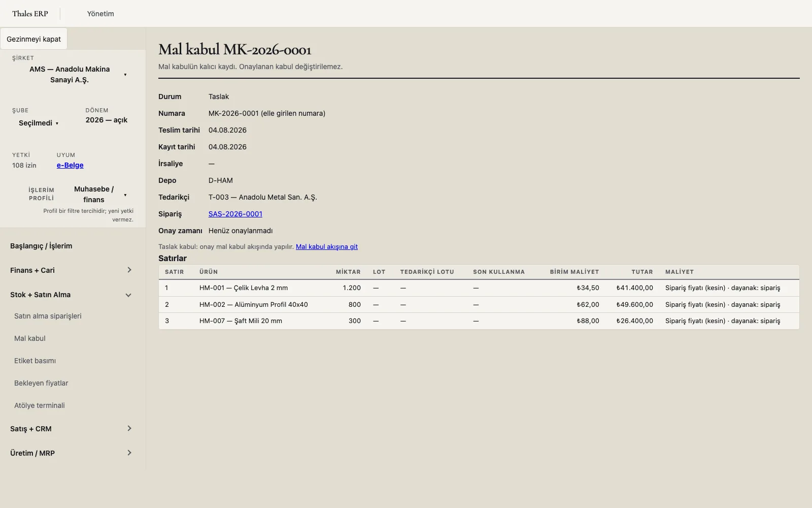Viewport: 812px width, 508px height.
Task: Select row HM-001 — Çelik Levha 2 mm
Action: point(479,288)
